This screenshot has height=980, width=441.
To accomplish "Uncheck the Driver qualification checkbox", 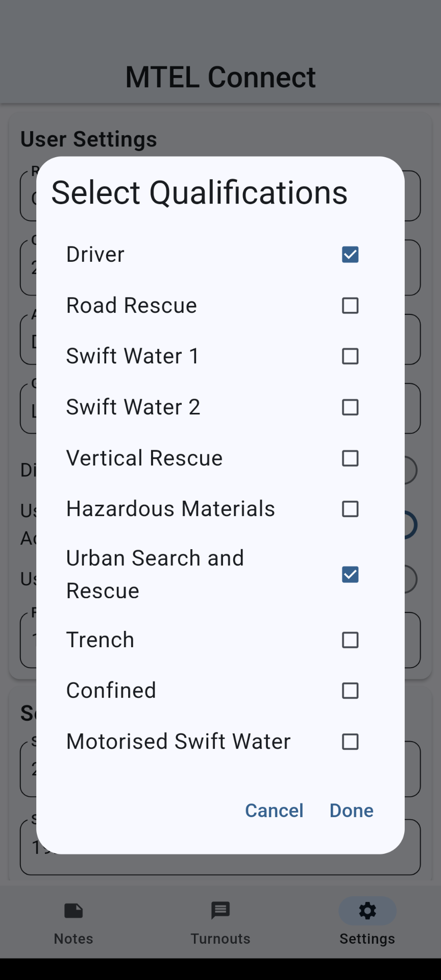I will (350, 254).
